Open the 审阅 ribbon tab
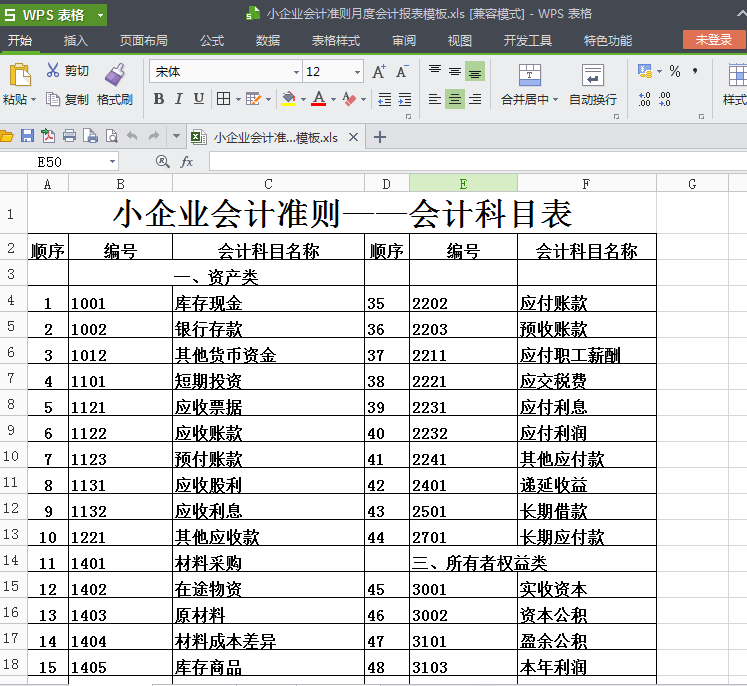The height and width of the screenshot is (686, 747). (x=404, y=40)
